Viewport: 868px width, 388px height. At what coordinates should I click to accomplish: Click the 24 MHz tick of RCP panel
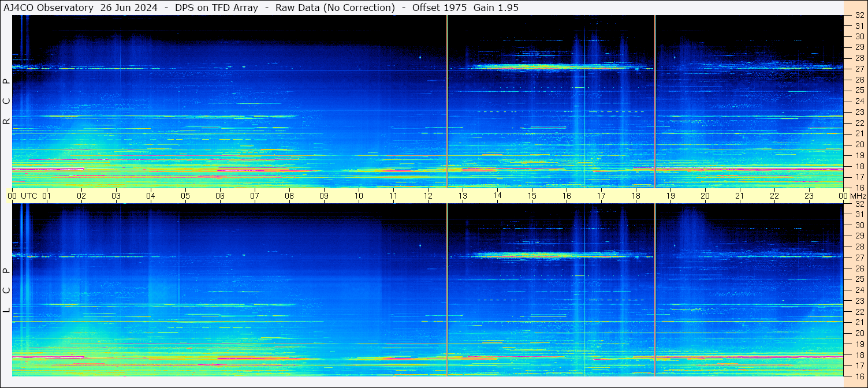click(859, 101)
